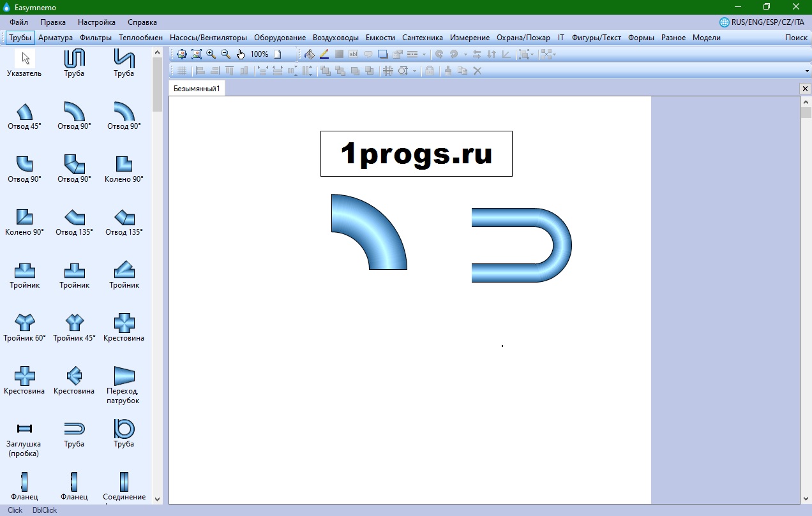Open the Настройка menu

[96, 22]
